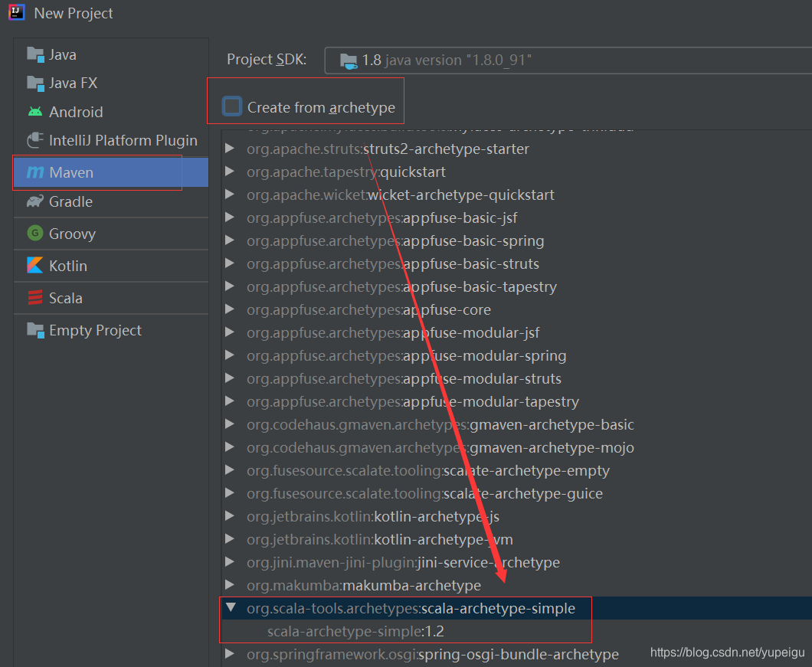
Task: Click the green Android robot icon
Action: tap(35, 111)
